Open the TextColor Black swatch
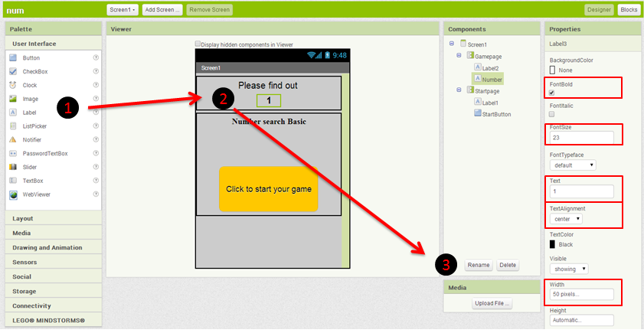 pos(552,244)
